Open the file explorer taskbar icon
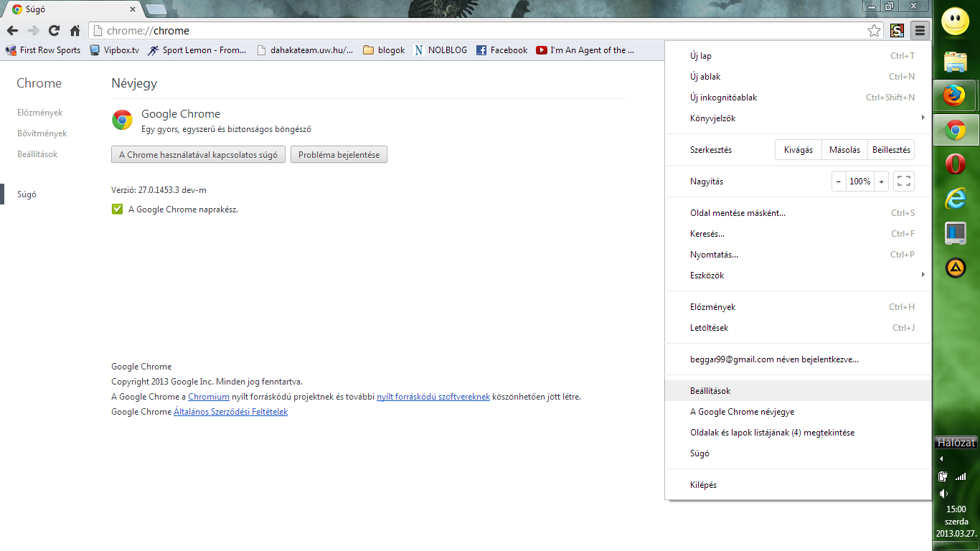 coord(956,62)
